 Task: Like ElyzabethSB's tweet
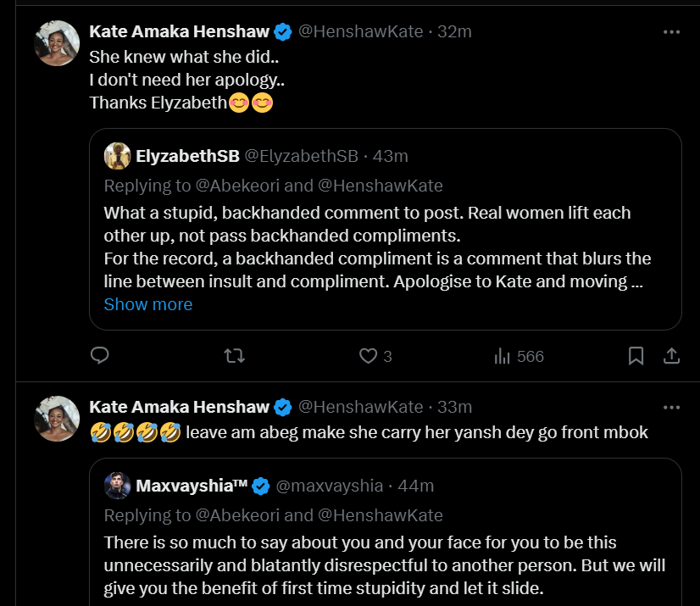click(x=366, y=356)
